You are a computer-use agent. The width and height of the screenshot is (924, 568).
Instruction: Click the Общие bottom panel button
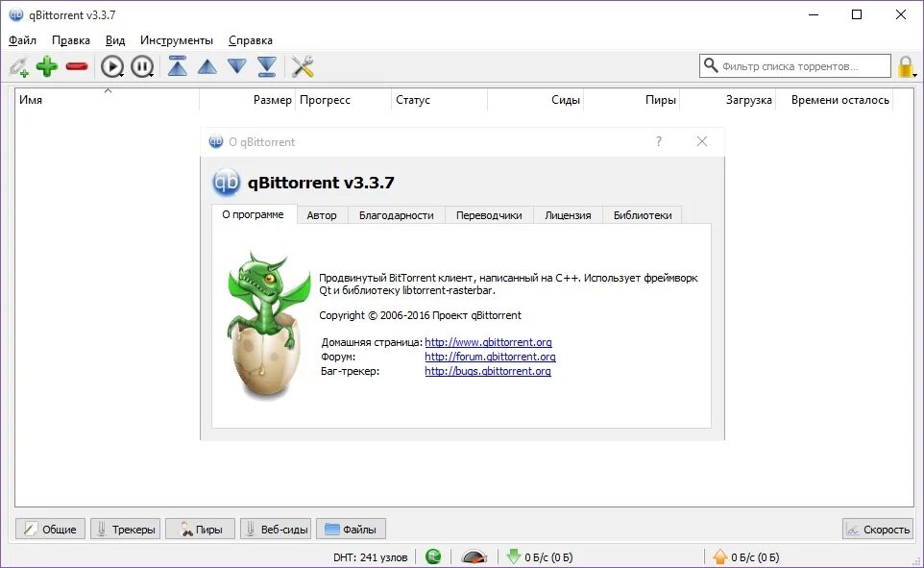(50, 529)
